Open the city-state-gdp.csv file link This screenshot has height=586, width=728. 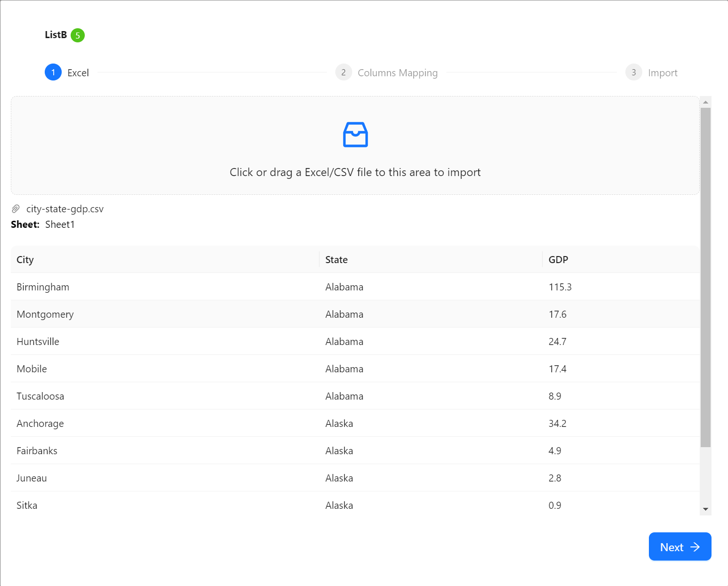65,209
